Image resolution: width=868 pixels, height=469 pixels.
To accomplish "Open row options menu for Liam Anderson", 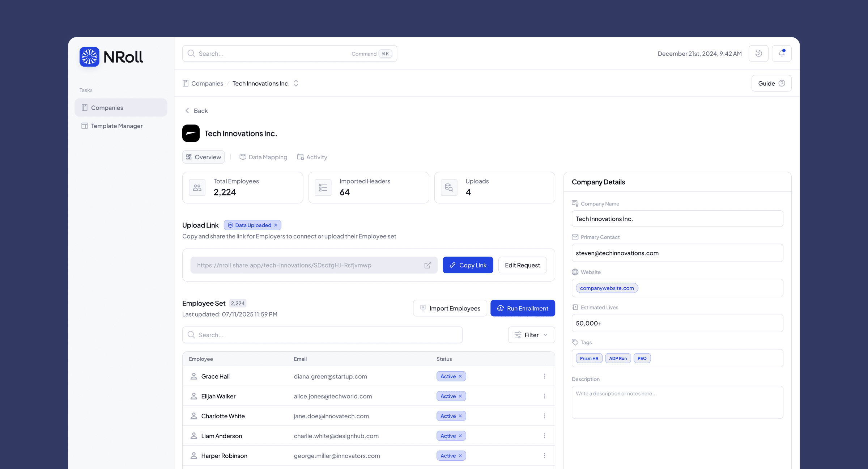I will pos(544,436).
